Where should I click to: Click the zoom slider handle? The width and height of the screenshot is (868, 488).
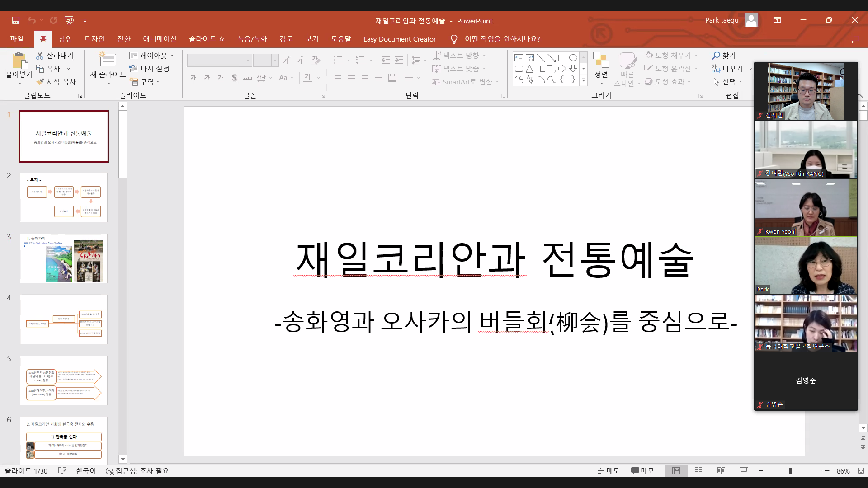coord(791,471)
